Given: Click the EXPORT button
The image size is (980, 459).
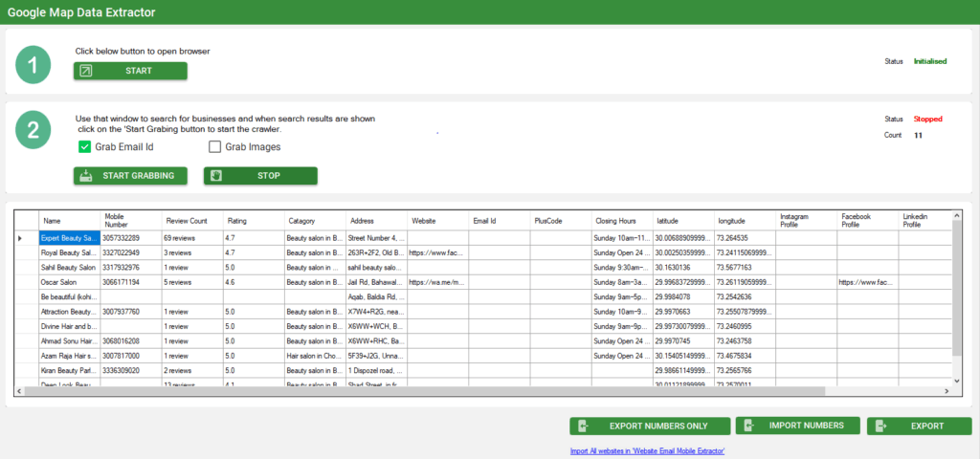Looking at the screenshot, I should [x=919, y=426].
